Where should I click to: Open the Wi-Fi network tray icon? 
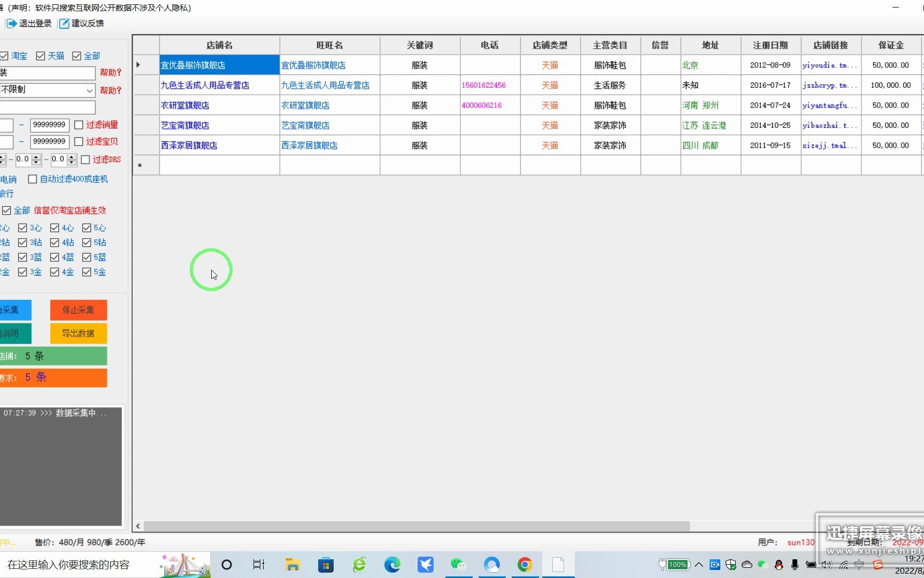pos(843,565)
